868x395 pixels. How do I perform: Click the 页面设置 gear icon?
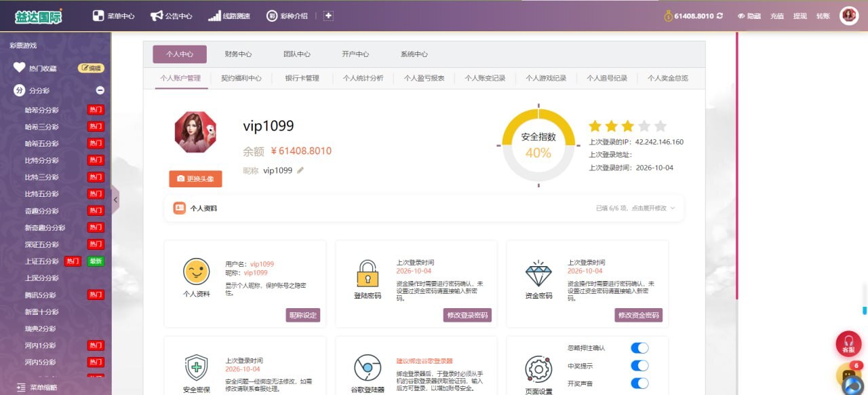538,369
